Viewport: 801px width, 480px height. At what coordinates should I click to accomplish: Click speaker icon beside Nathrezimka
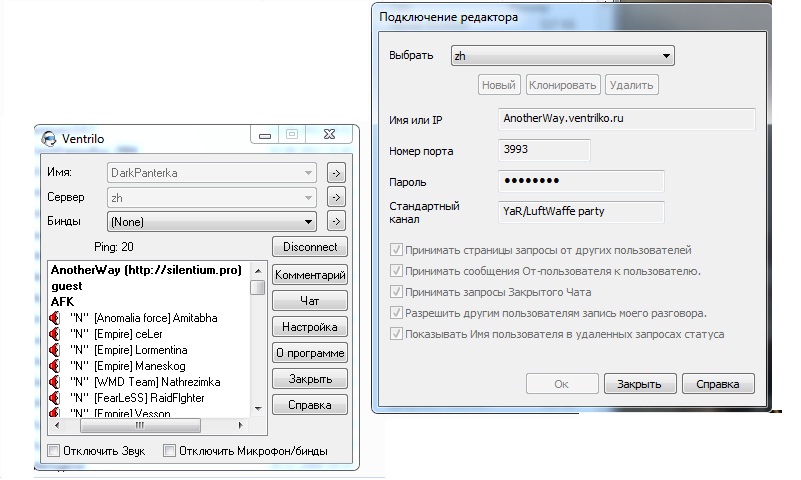click(x=55, y=382)
